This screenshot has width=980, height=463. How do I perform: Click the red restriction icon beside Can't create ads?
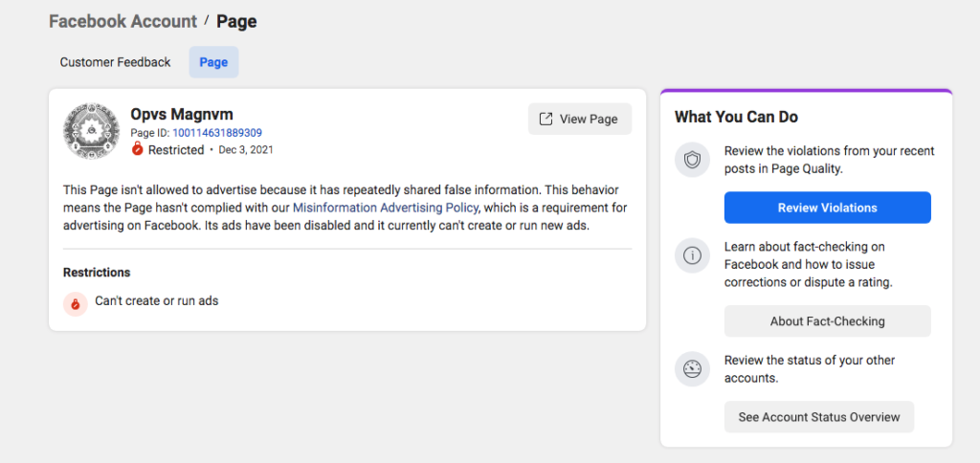tap(75, 303)
